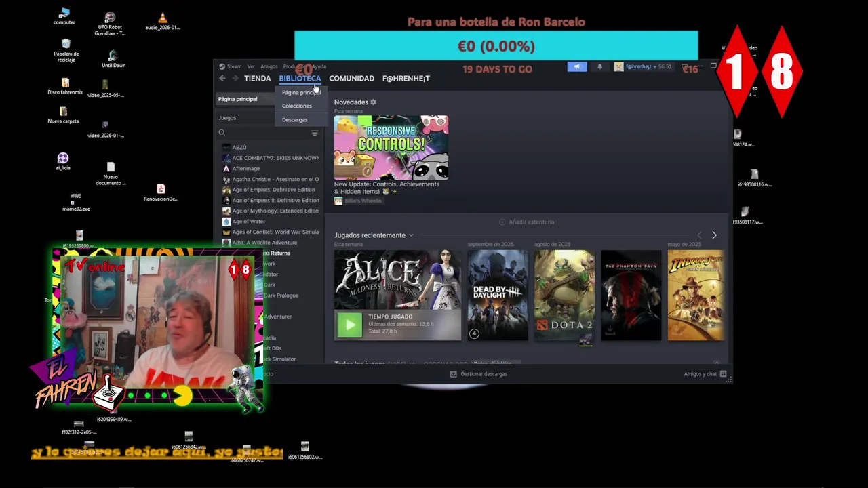Screen dimensions: 868x488
Task: Switch to the TIENDA tab
Action: coord(257,79)
